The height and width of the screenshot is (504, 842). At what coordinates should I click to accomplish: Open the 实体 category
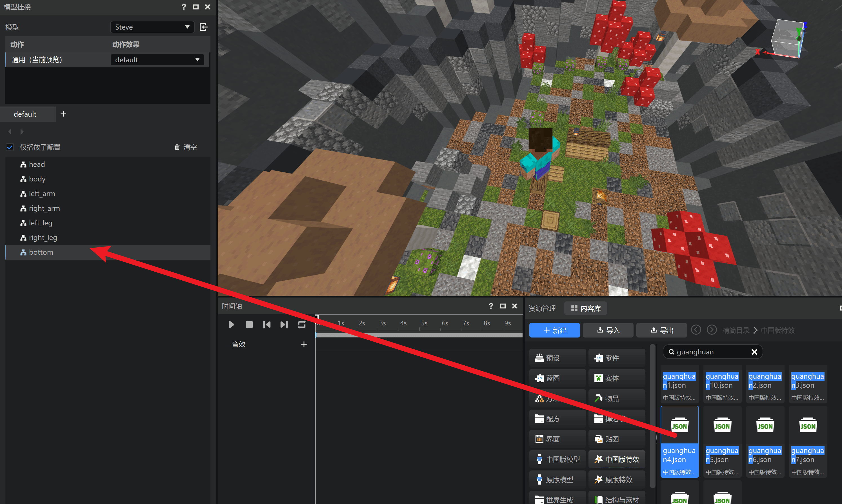[617, 378]
